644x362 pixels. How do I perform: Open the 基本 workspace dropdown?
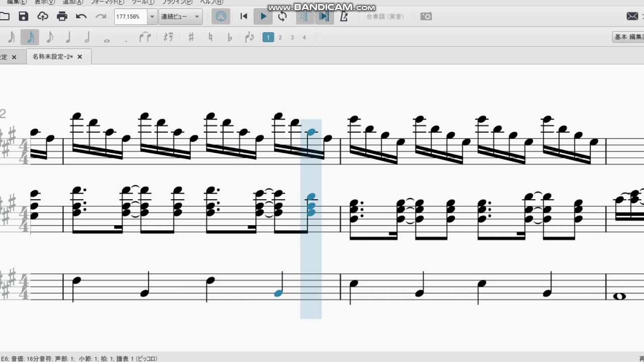click(628, 37)
